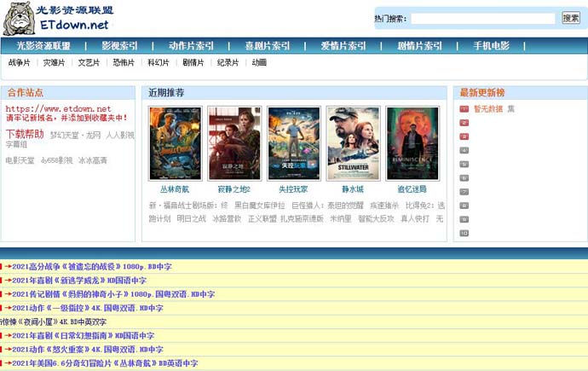Open the Stillwater movie poster thumbnail
The image size is (588, 371).
[354, 143]
